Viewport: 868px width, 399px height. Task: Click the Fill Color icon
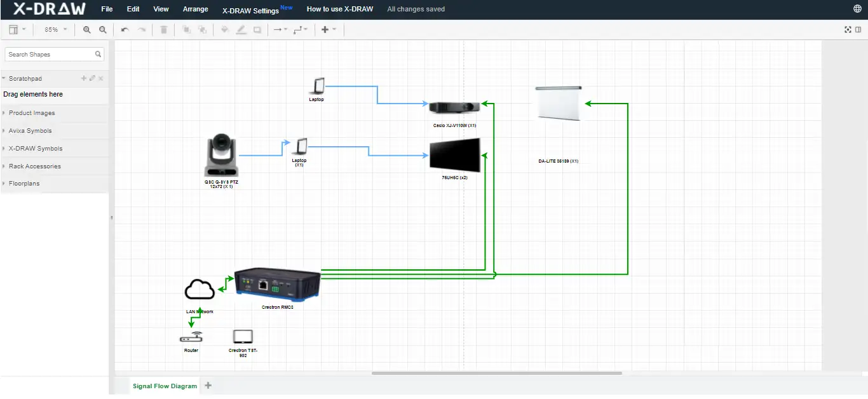[225, 29]
